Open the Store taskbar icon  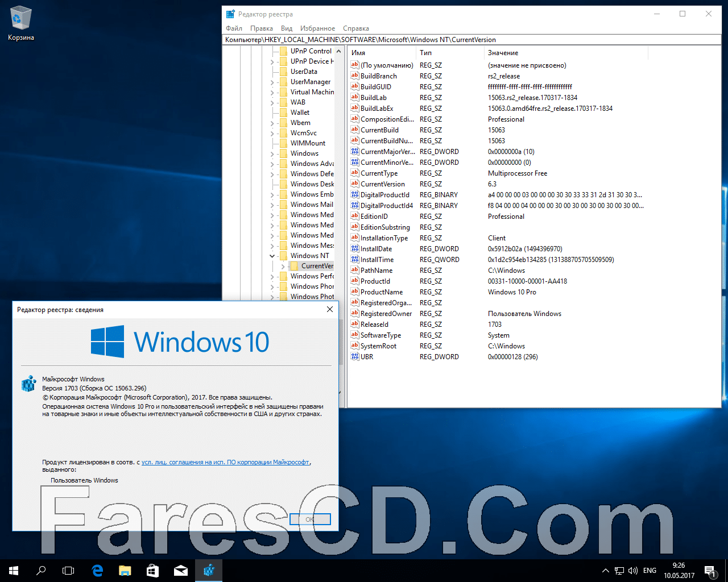click(152, 570)
